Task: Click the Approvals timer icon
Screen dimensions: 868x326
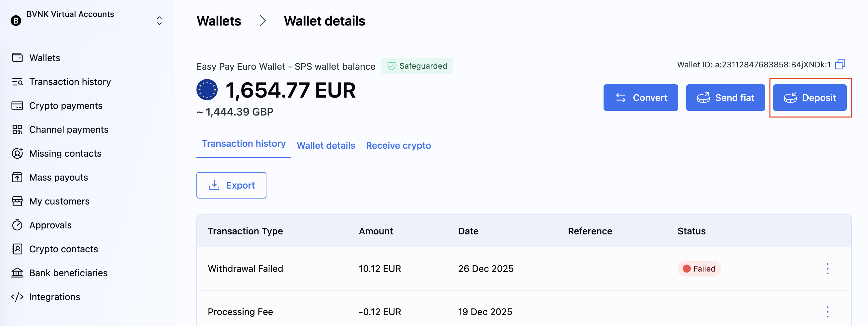Action: (x=17, y=225)
